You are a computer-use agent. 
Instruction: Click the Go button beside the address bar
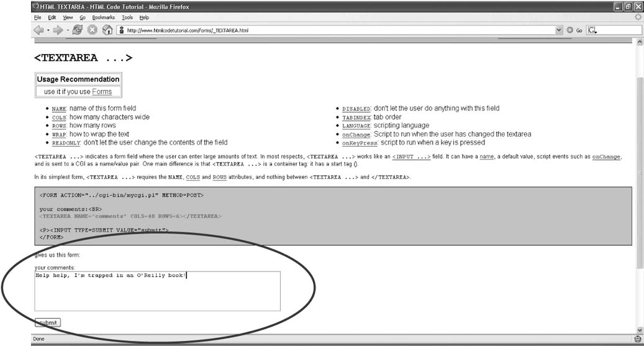tap(574, 30)
